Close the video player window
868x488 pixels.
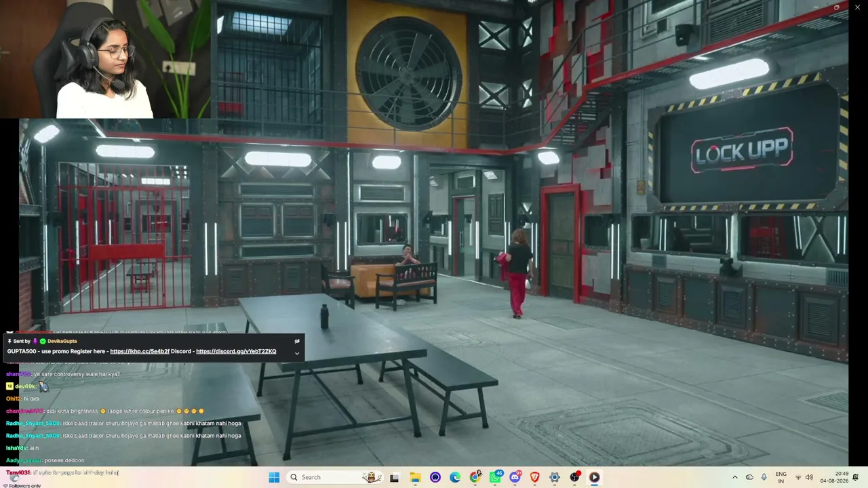click(x=857, y=7)
